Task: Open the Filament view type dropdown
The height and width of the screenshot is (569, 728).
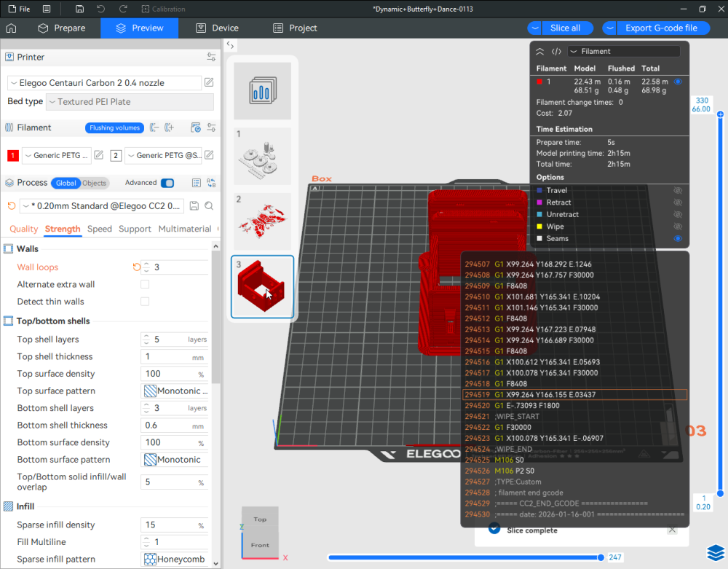Action: point(624,52)
